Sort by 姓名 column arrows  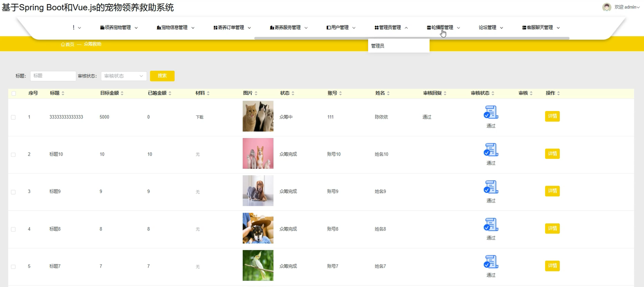[x=388, y=94]
